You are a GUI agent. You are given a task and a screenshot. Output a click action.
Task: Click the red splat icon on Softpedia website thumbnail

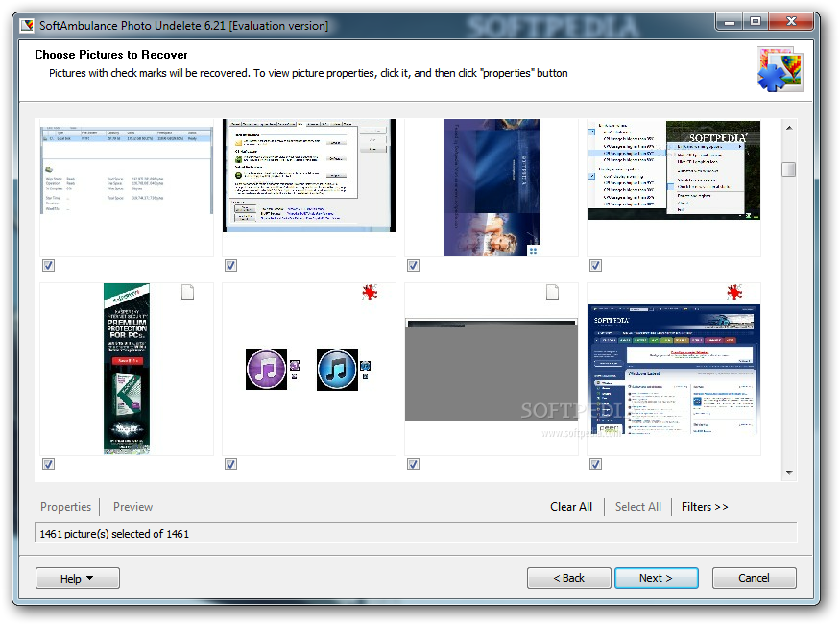734,292
